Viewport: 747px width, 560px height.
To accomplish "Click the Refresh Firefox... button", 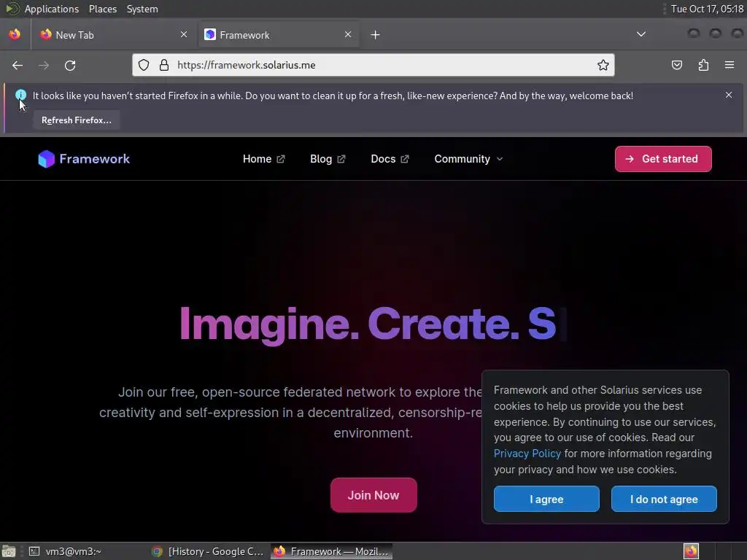I will pos(76,120).
